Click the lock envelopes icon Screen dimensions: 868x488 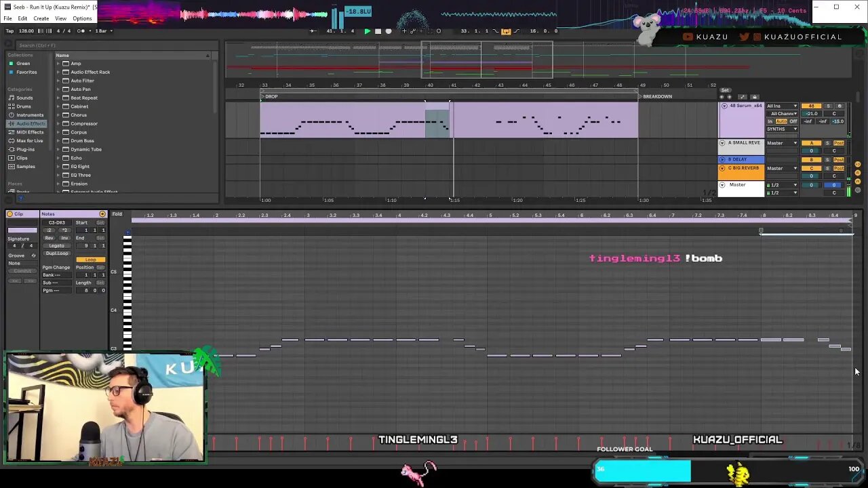(755, 97)
